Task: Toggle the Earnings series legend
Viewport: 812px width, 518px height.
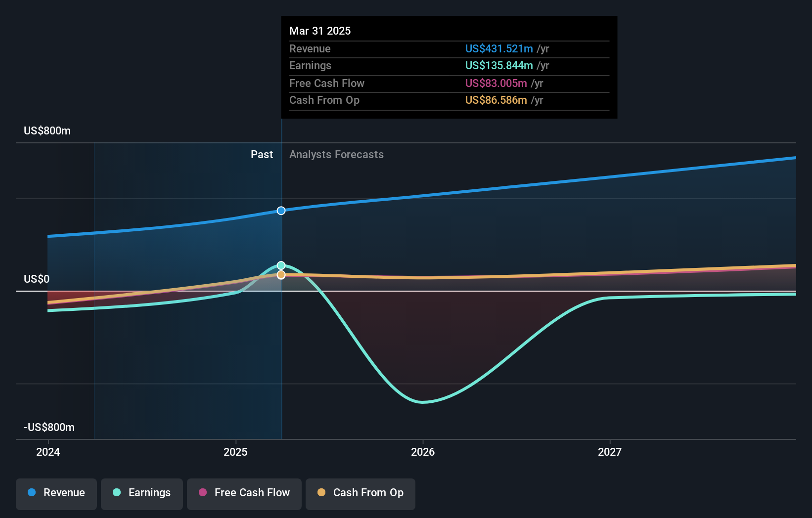Action: tap(142, 494)
